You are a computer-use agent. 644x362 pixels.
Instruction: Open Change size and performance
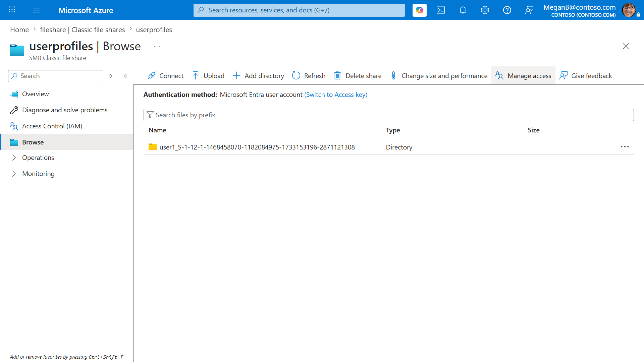[x=439, y=76]
